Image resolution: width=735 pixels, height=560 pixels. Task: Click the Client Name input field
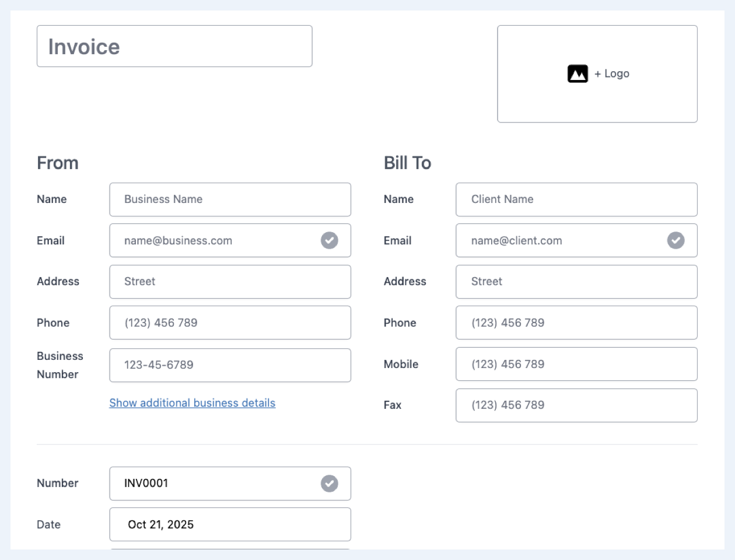pyautogui.click(x=576, y=199)
